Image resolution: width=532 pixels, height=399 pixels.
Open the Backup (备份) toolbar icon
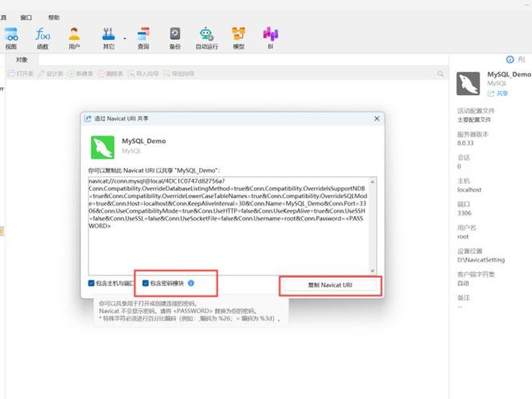[175, 38]
